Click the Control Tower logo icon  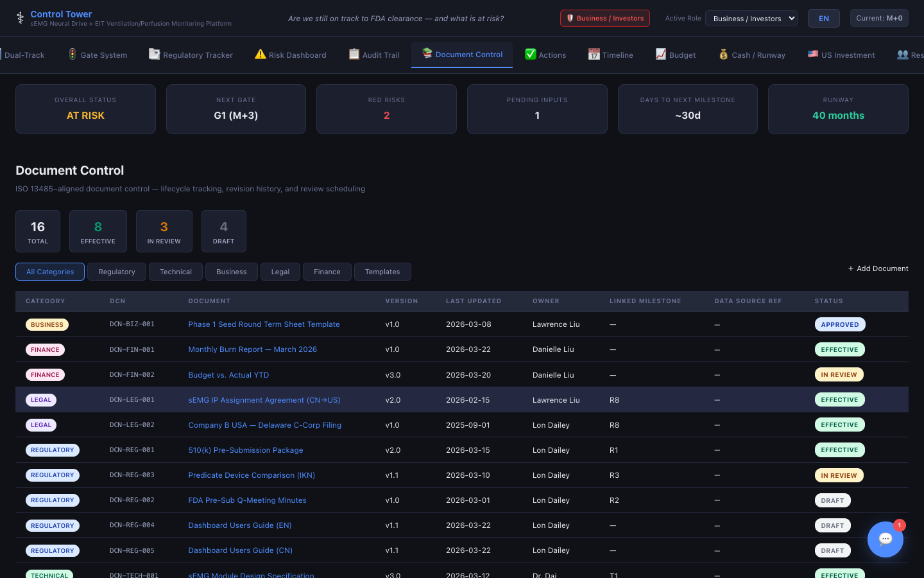point(21,18)
